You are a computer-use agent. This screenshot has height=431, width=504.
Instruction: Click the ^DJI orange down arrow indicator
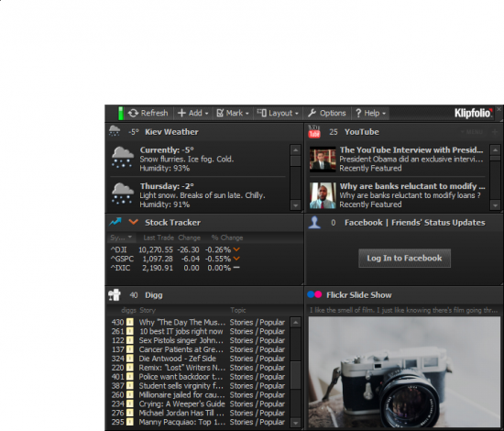click(x=236, y=249)
